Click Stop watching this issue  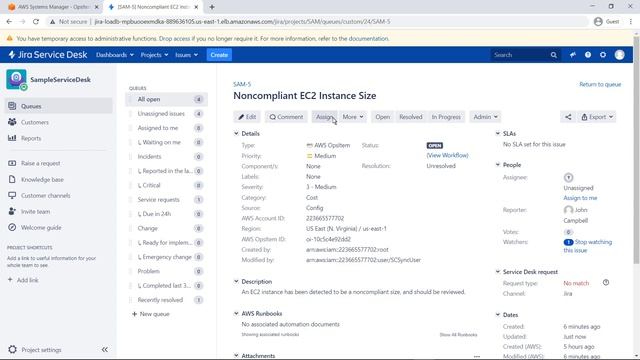[x=588, y=246]
